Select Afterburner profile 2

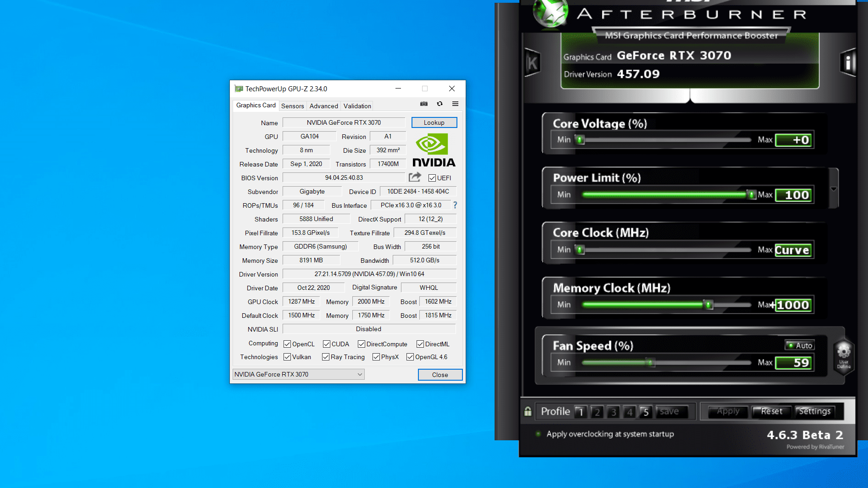pos(597,412)
